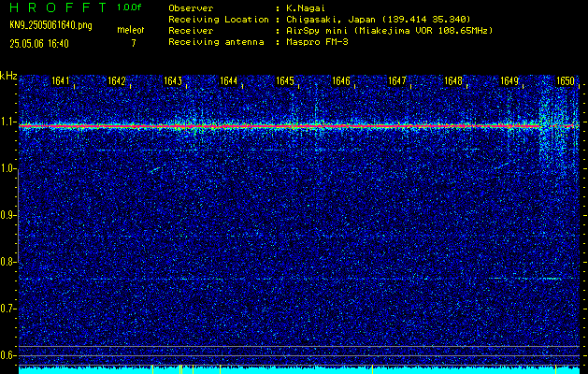Select the 1645 time label
The image size is (588, 374).
point(285,81)
